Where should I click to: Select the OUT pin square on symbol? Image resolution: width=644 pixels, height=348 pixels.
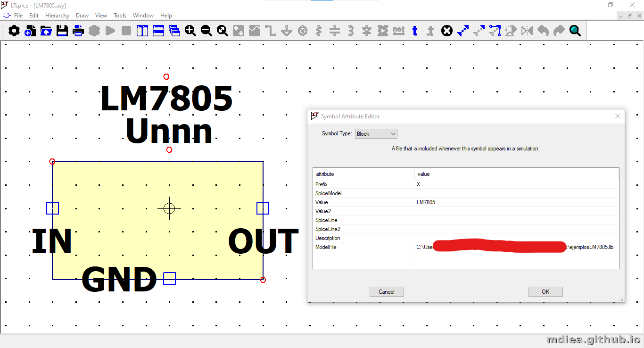point(263,208)
